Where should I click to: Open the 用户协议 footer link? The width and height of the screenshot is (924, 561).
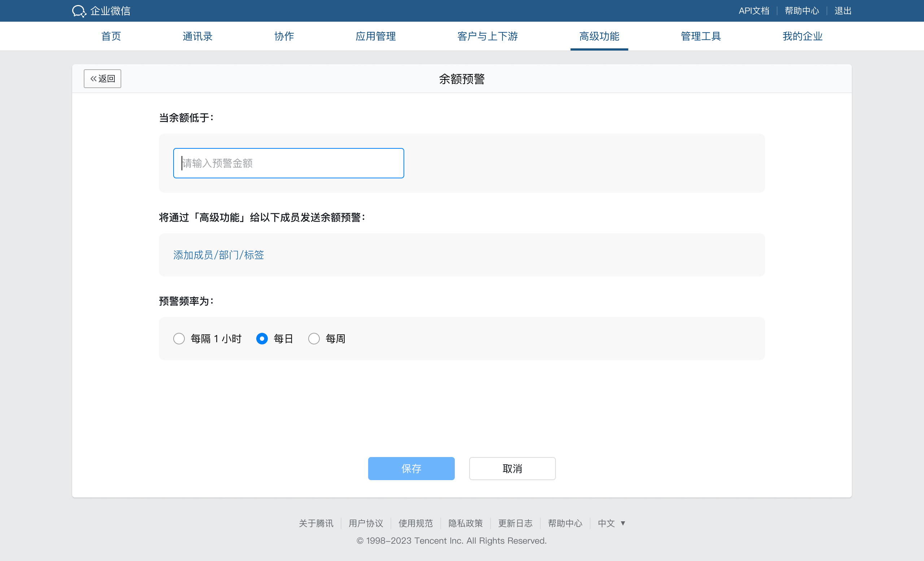tap(366, 523)
